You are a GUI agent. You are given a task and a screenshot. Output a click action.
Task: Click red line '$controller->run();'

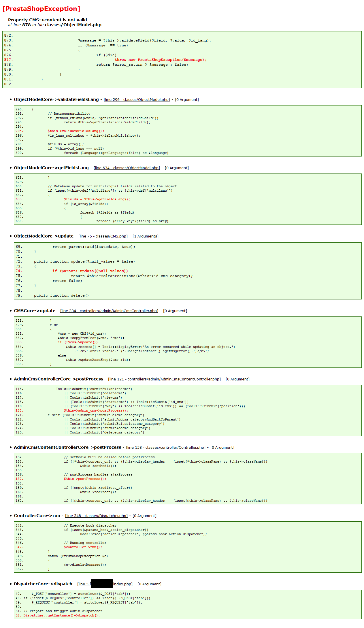tap(83, 547)
